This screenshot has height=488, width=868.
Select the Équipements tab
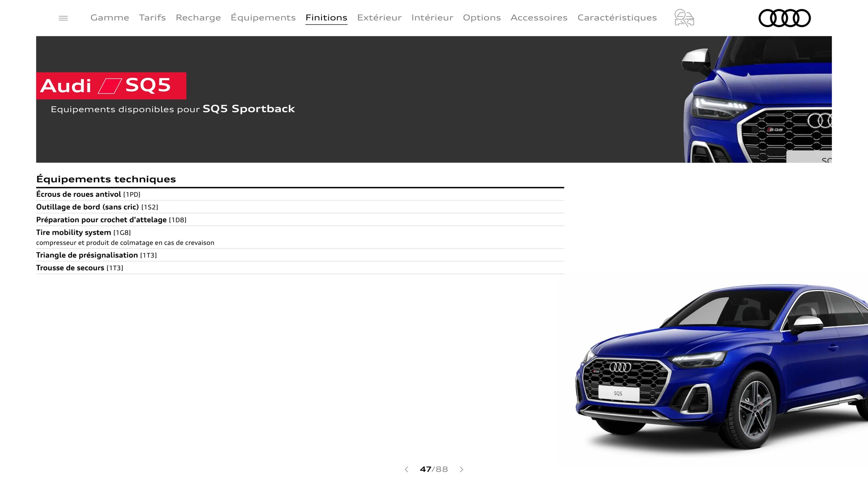(263, 17)
